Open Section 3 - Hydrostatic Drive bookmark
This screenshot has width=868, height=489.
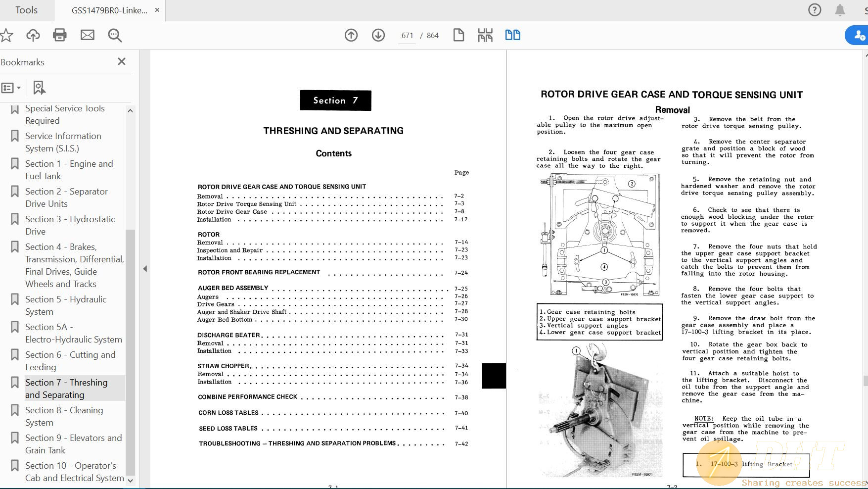pos(70,225)
